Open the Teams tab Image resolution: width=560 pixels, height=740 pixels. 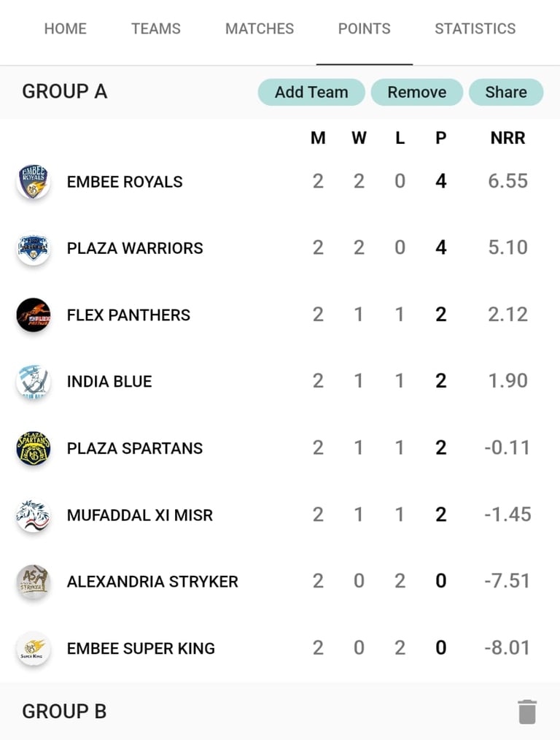(156, 29)
